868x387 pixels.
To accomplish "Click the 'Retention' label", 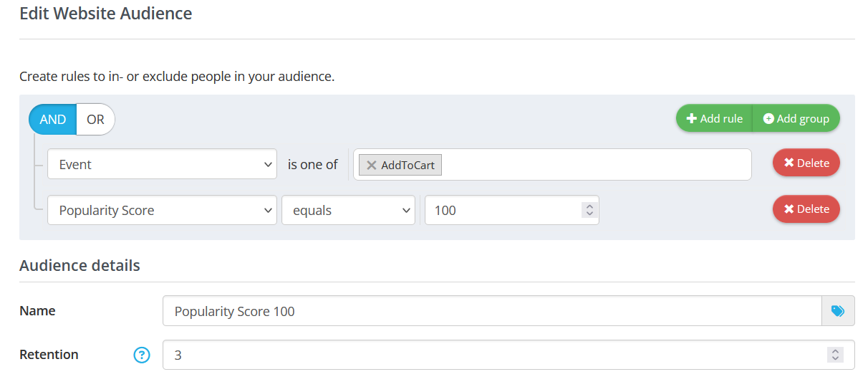I will 49,354.
